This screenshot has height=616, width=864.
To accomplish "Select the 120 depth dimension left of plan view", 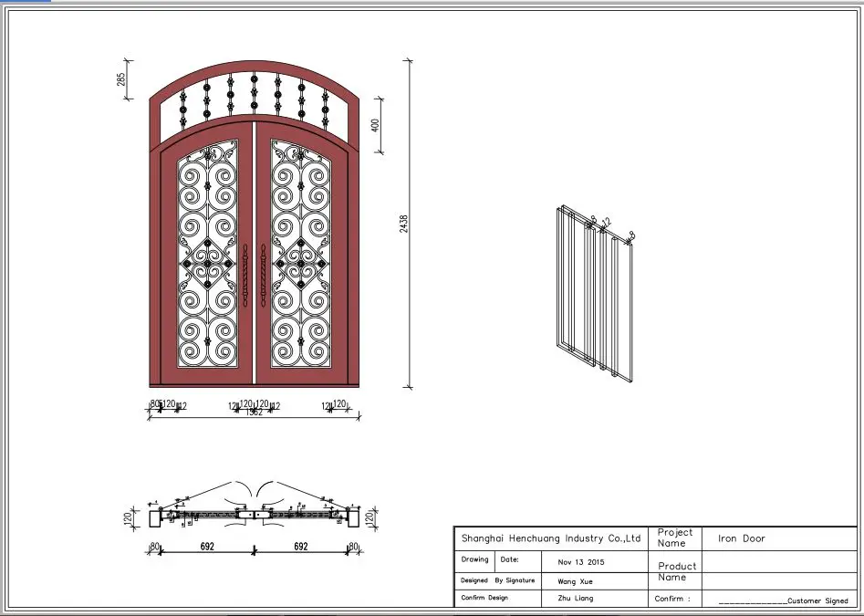I will 128,518.
